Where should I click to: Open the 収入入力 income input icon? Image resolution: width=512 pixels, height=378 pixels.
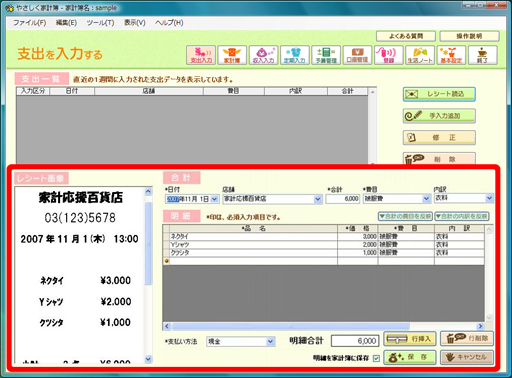[x=263, y=55]
